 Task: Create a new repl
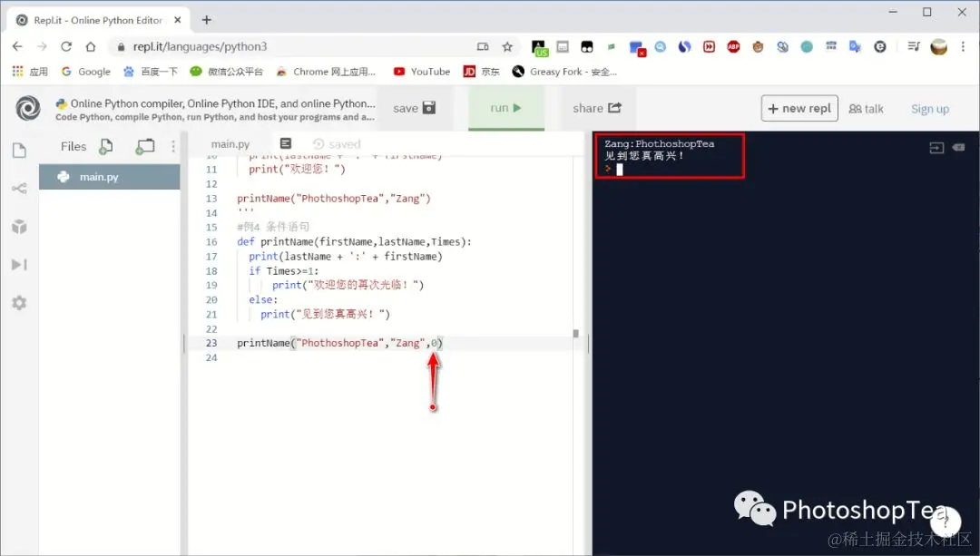tap(799, 108)
